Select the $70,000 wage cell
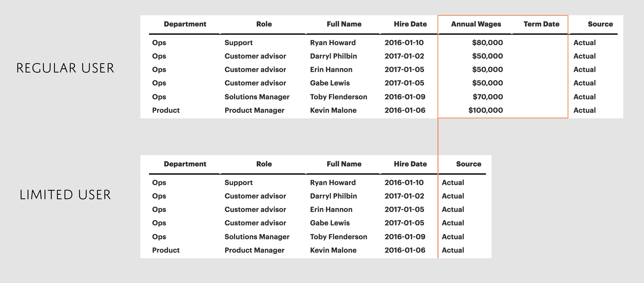Viewport: 644px width, 283px height. 487,97
